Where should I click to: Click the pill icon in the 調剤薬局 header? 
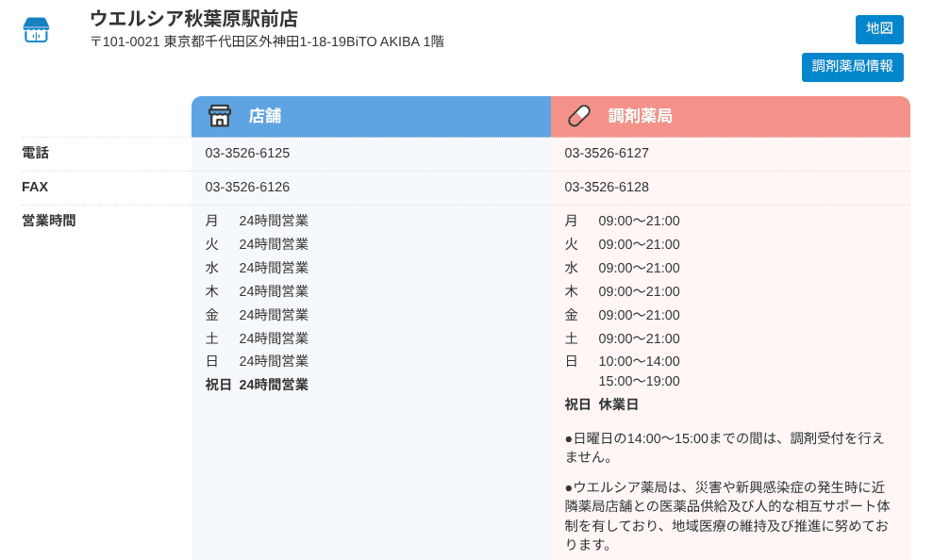coord(578,116)
